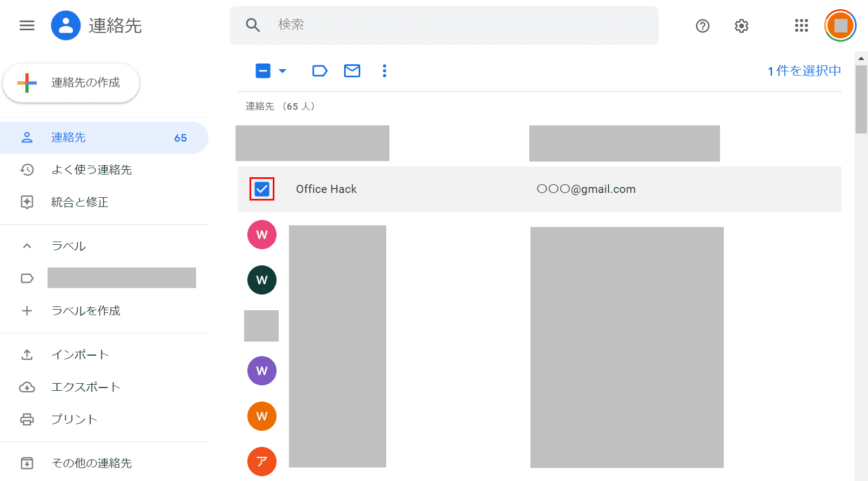Click ラベルを作成 create label
868x481 pixels.
[x=86, y=311]
